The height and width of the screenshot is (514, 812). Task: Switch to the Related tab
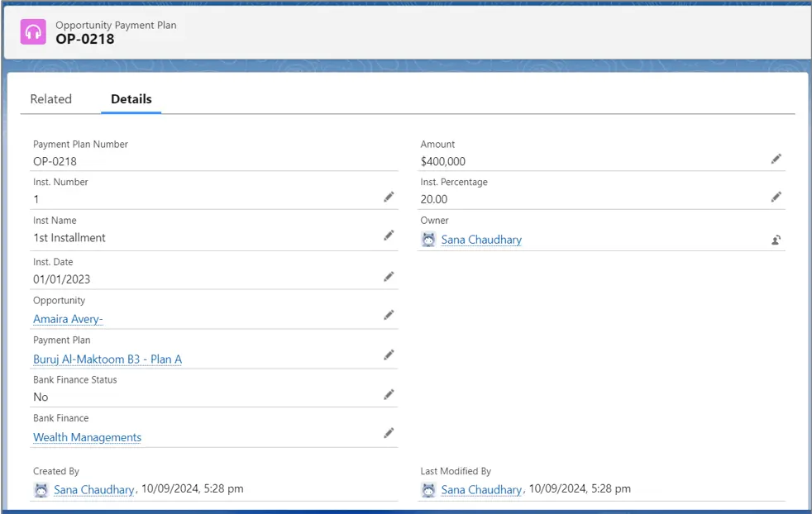click(51, 99)
